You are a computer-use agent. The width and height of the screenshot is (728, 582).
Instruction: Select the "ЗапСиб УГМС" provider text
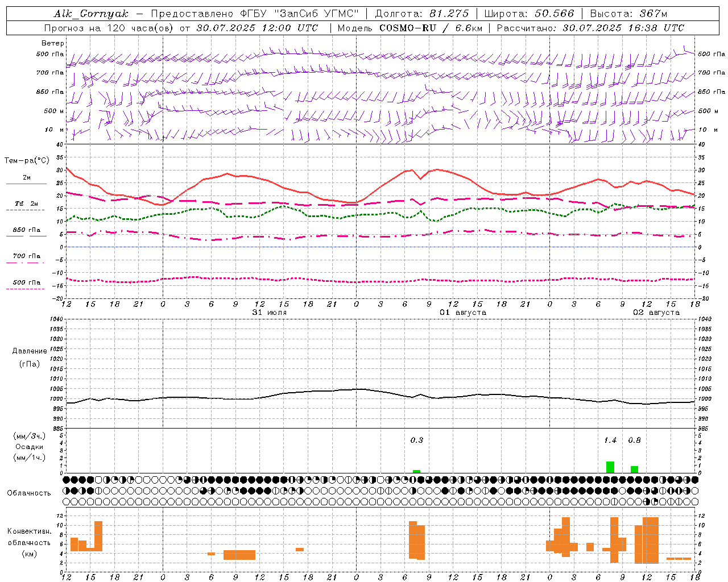tap(317, 14)
